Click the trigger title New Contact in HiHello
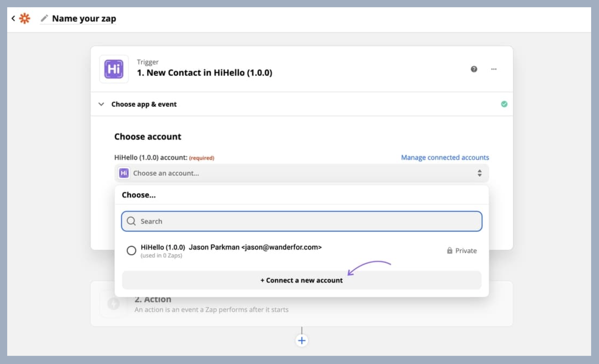This screenshot has width=599, height=364. tap(205, 73)
